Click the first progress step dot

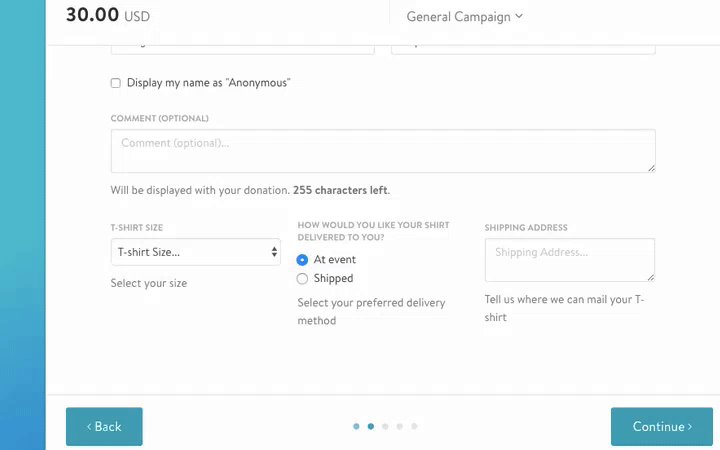[x=356, y=426]
